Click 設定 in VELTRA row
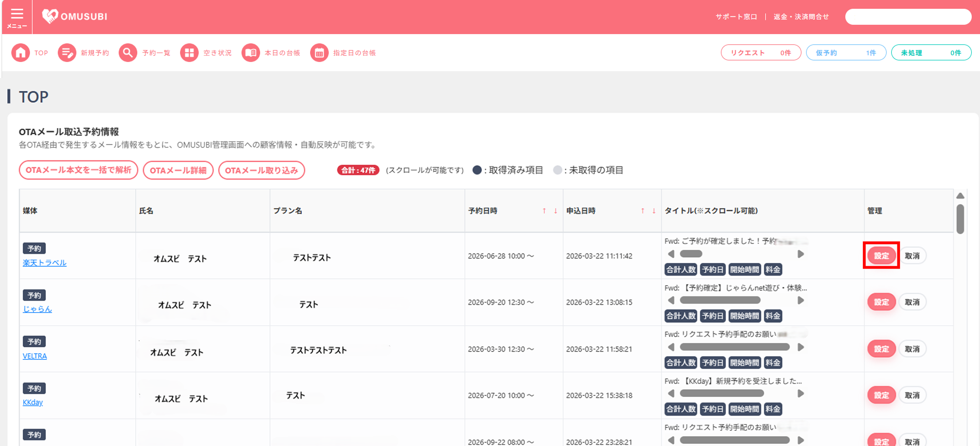The height and width of the screenshot is (446, 980). (881, 349)
